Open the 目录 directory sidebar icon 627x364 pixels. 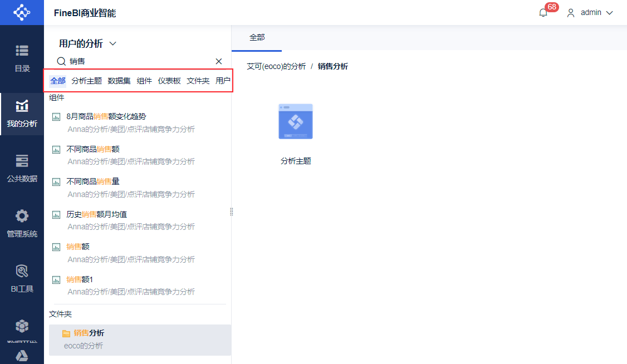coord(22,51)
